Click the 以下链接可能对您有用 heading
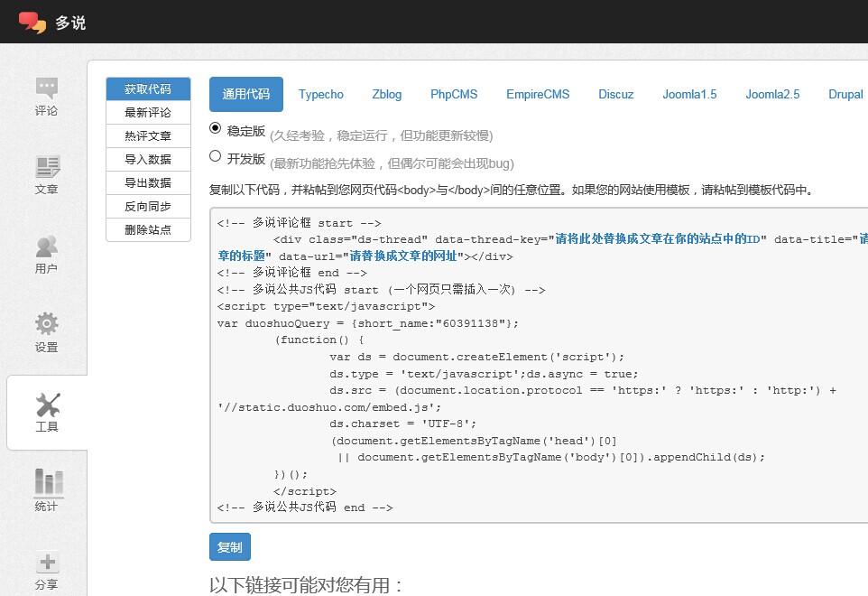This screenshot has height=596, width=868. pos(307,584)
